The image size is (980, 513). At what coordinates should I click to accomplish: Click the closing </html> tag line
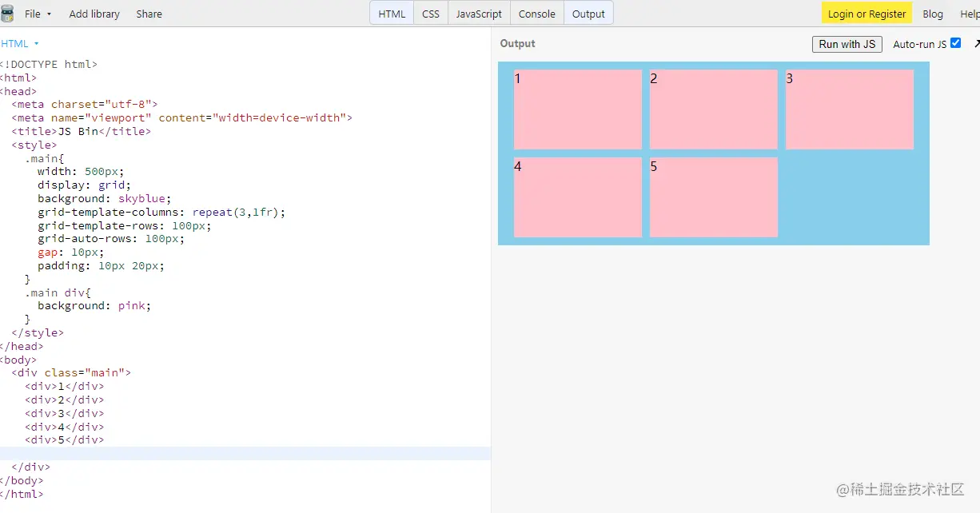22,494
